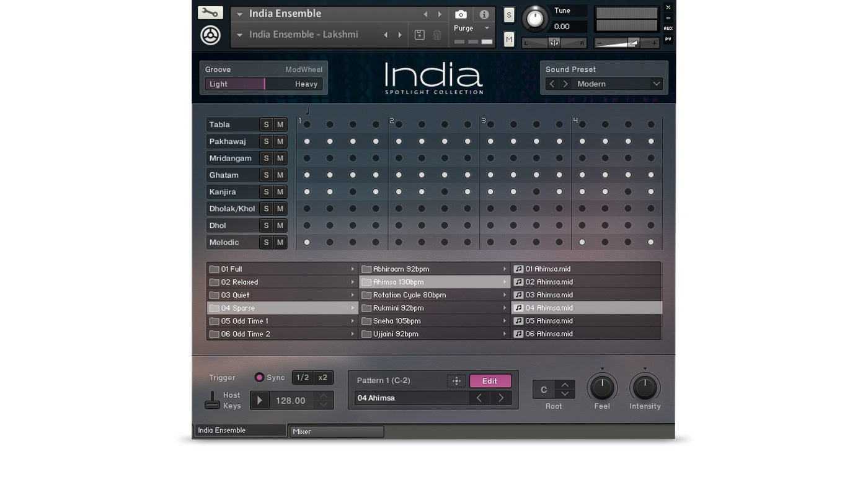The width and height of the screenshot is (868, 498).
Task: Click the Feel knob
Action: (x=602, y=387)
